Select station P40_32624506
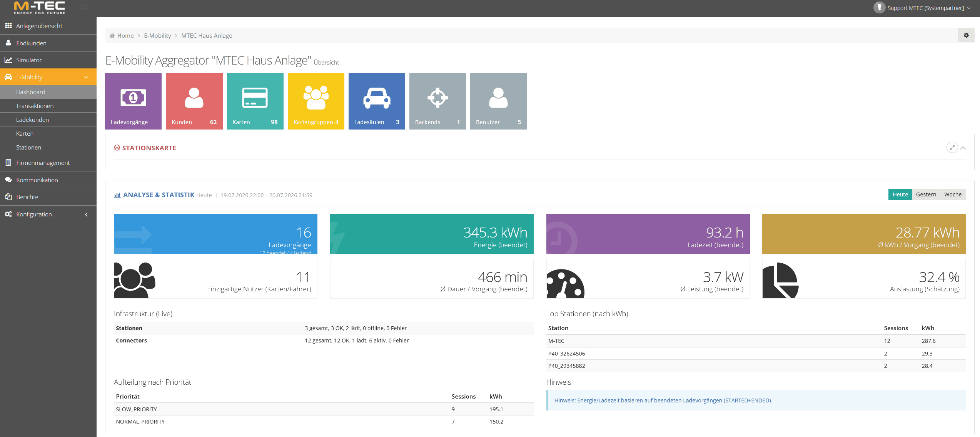980x437 pixels. [x=756, y=354]
